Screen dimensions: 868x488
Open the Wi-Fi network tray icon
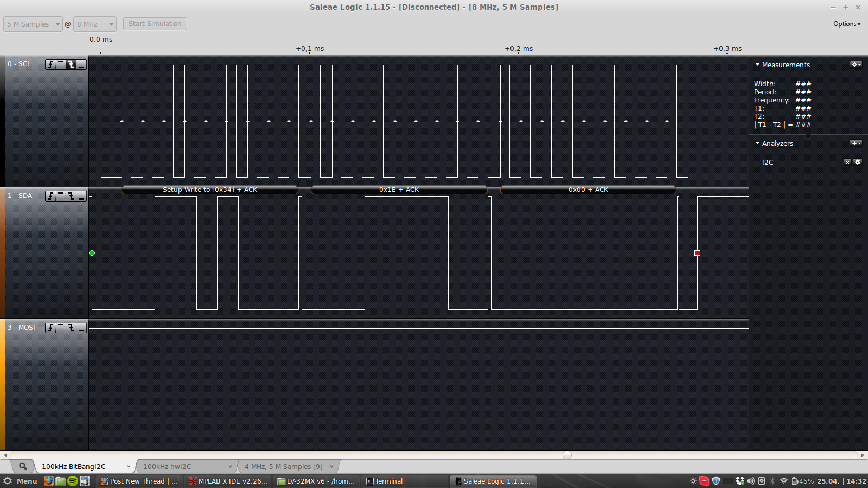tap(783, 481)
